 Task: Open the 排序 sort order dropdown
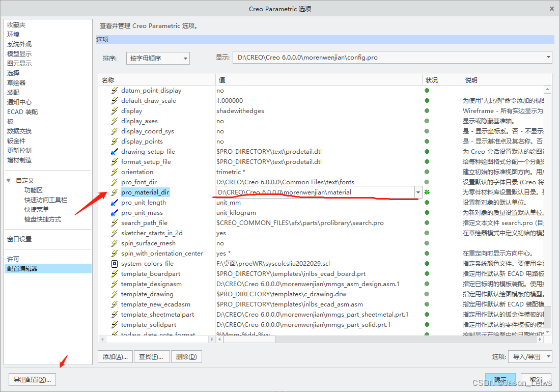pos(157,58)
